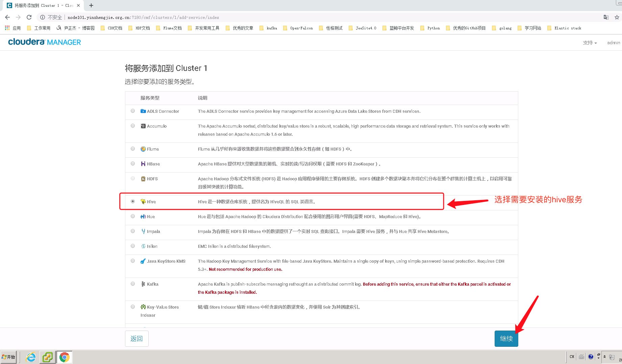Image resolution: width=622 pixels, height=364 pixels.
Task: Select the HDFS radio button
Action: (132, 179)
